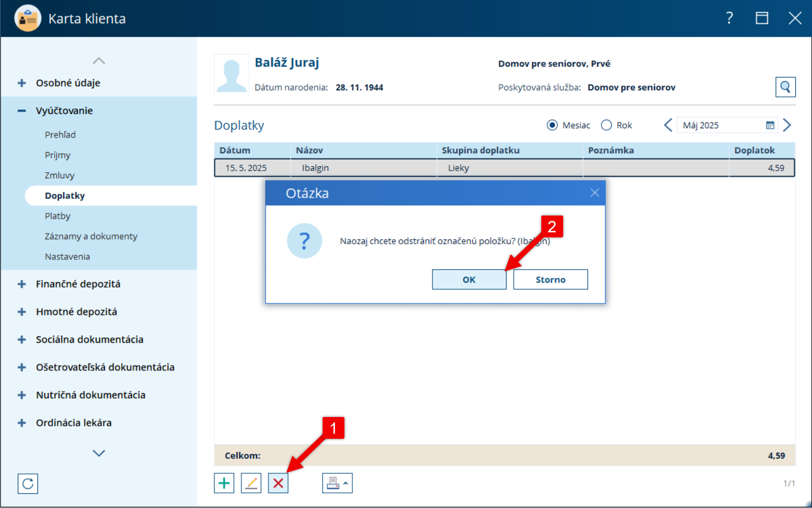
Task: Click the client avatar picture
Action: [x=232, y=76]
